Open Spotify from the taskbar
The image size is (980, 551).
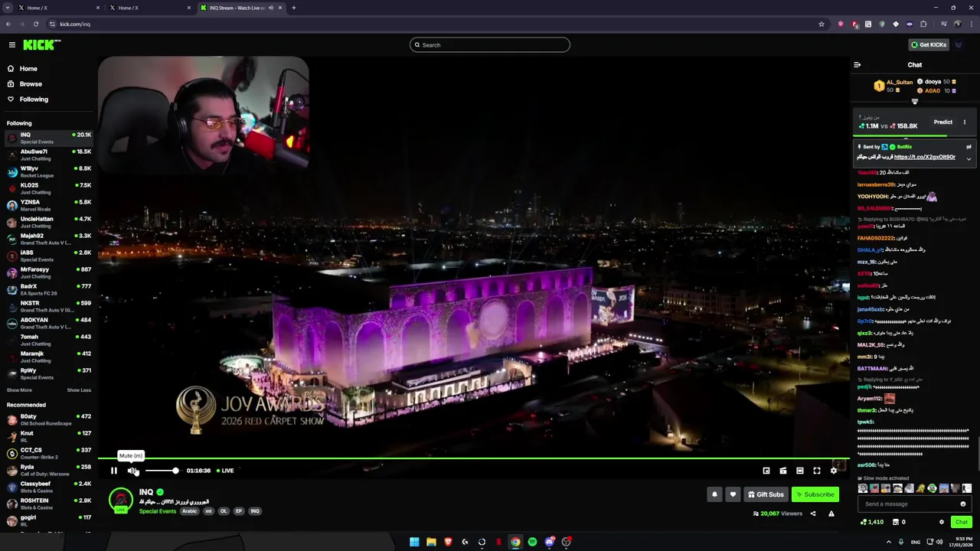pyautogui.click(x=532, y=542)
